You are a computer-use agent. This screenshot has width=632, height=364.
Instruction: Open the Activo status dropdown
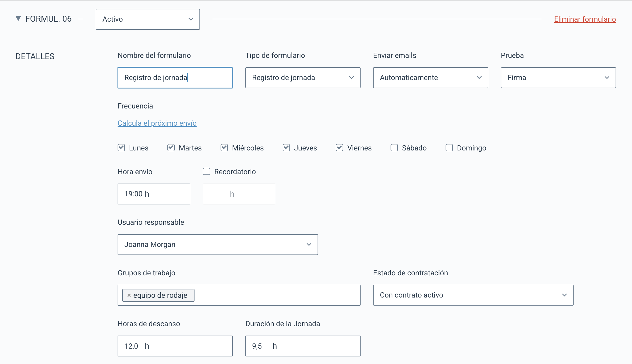(148, 19)
